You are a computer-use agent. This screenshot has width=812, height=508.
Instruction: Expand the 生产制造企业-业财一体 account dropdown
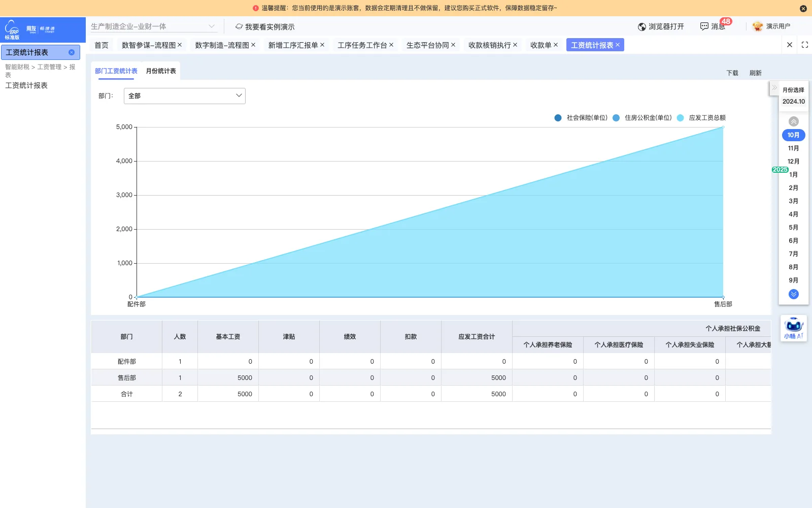(153, 26)
